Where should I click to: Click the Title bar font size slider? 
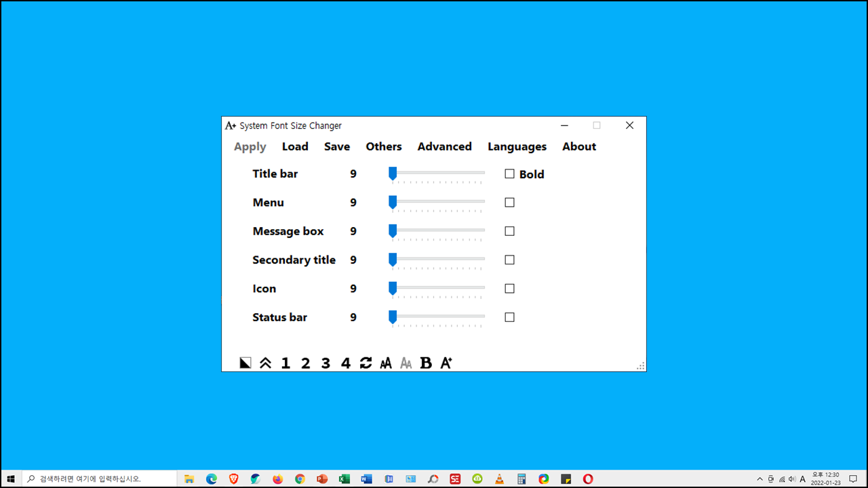(437, 175)
